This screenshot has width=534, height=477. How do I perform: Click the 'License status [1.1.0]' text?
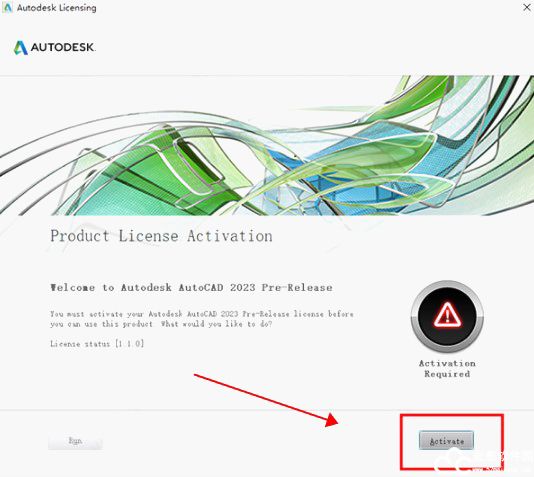point(97,344)
